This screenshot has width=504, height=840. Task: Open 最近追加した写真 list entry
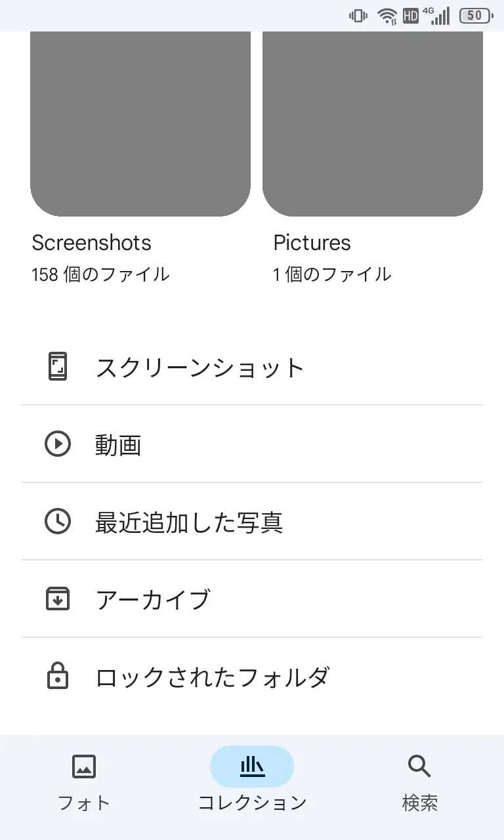click(189, 522)
